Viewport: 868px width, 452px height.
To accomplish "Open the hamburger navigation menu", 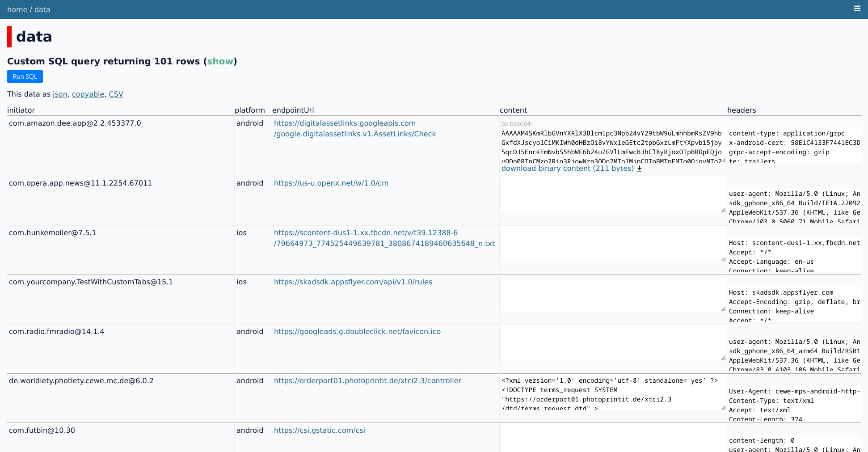I will (x=857, y=8).
